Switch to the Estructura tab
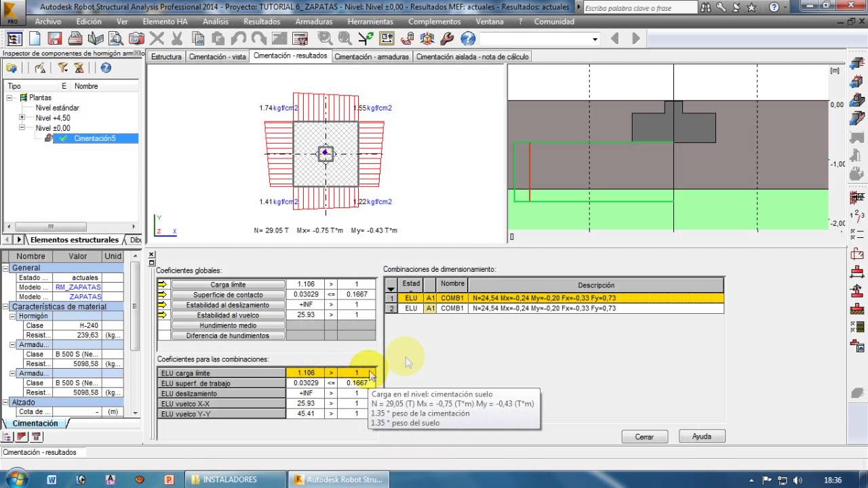This screenshot has height=488, width=868. (166, 57)
